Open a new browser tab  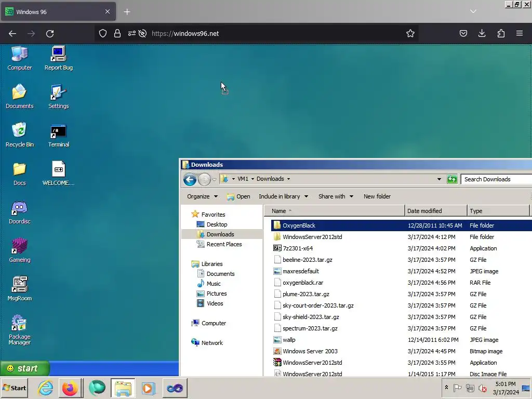[x=127, y=12]
